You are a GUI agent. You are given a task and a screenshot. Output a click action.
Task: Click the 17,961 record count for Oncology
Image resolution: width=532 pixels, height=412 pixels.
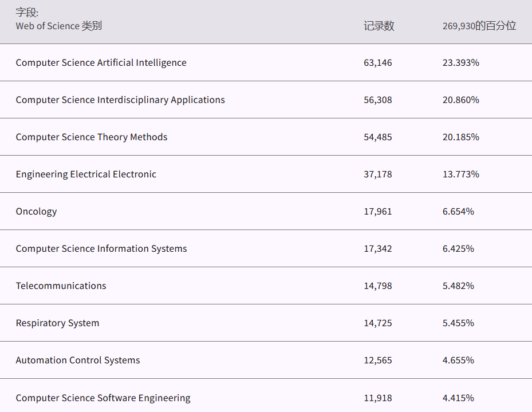point(378,212)
